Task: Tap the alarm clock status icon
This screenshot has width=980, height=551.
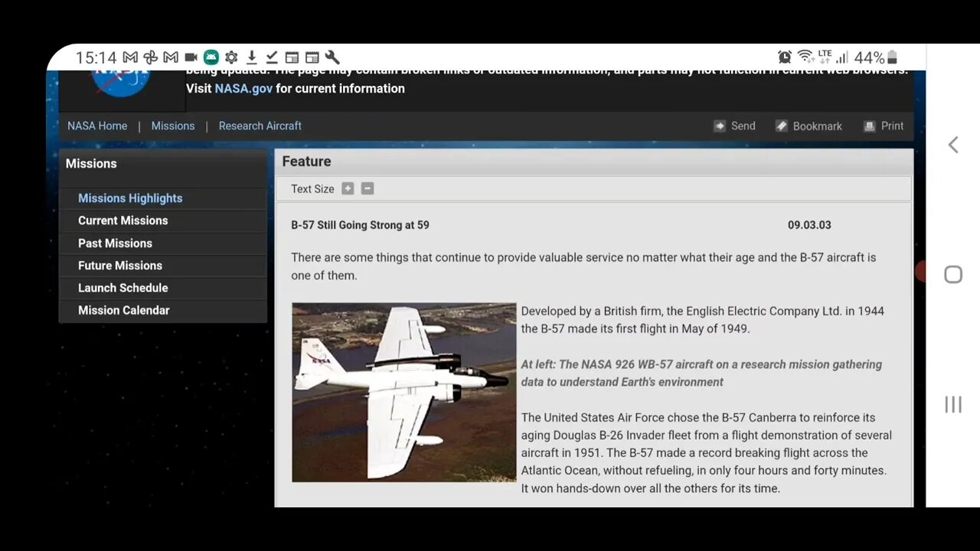Action: click(785, 57)
